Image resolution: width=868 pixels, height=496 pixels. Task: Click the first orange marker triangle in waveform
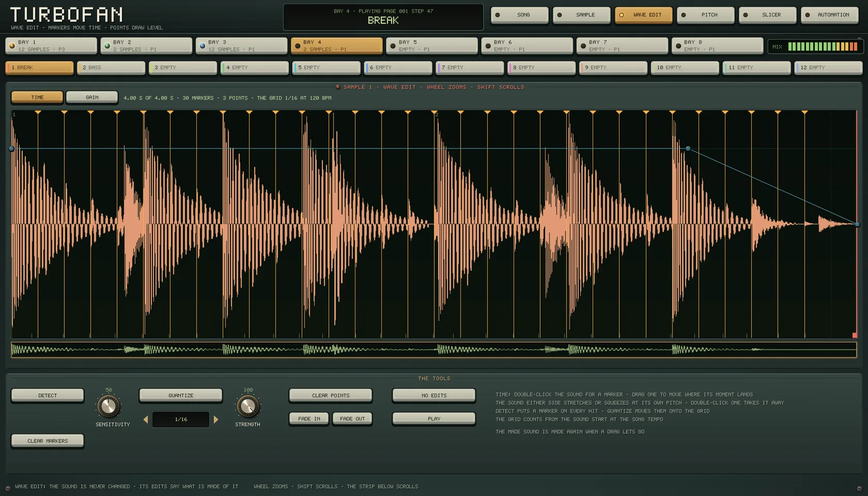(x=38, y=112)
